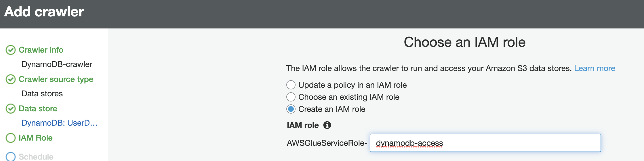Open the Data store step

pos(38,109)
